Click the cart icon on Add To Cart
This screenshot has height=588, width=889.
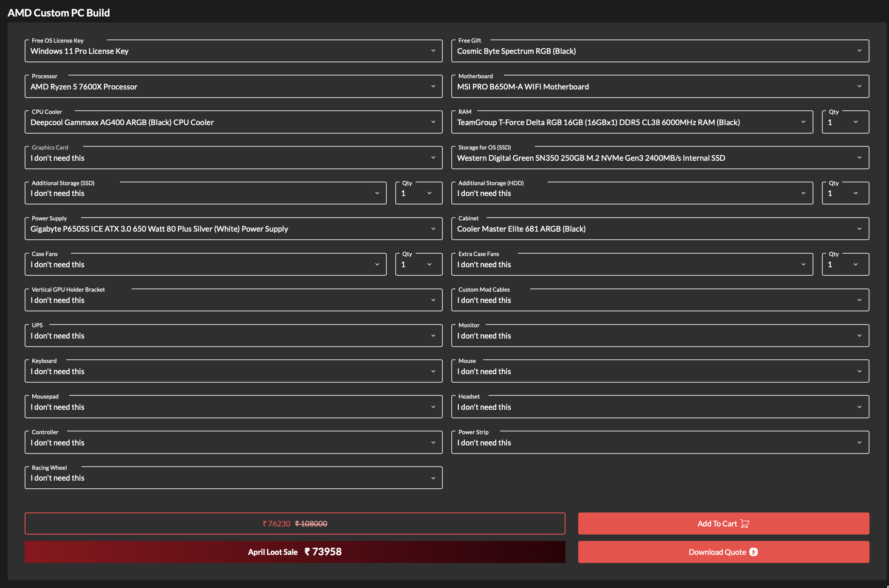coord(745,524)
